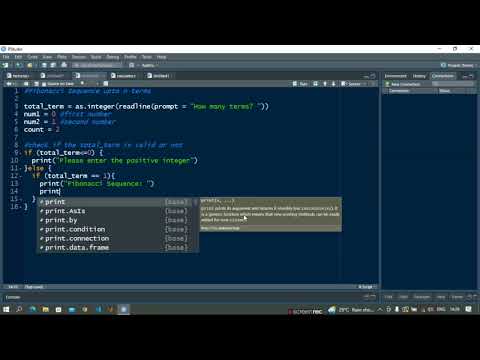Click the workspace panes grid icon
Viewport: 480px width, 360px height.
(132, 65)
